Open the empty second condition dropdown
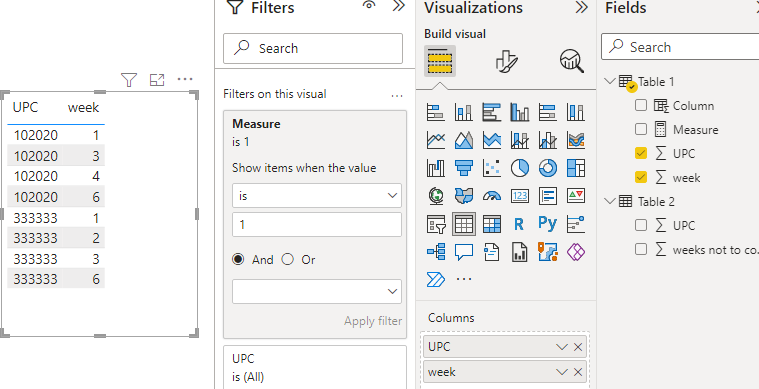759x389 pixels. coord(317,291)
